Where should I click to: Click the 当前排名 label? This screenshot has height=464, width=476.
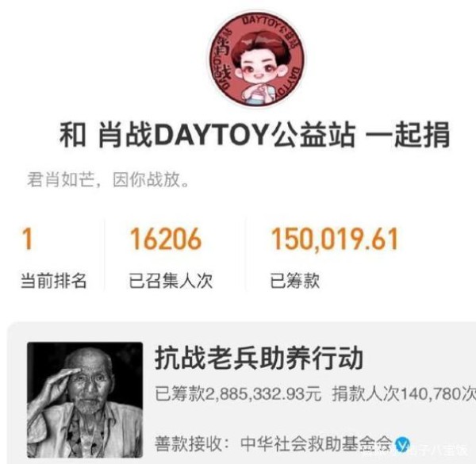click(x=54, y=281)
